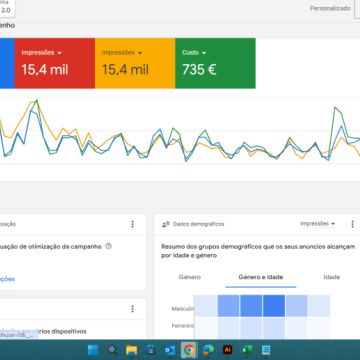Open taskbar search magnifier

113,350
